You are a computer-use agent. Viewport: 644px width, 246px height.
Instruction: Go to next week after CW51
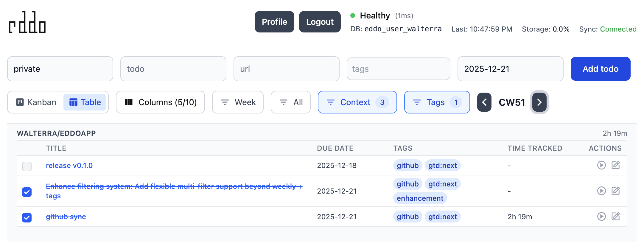point(539,102)
